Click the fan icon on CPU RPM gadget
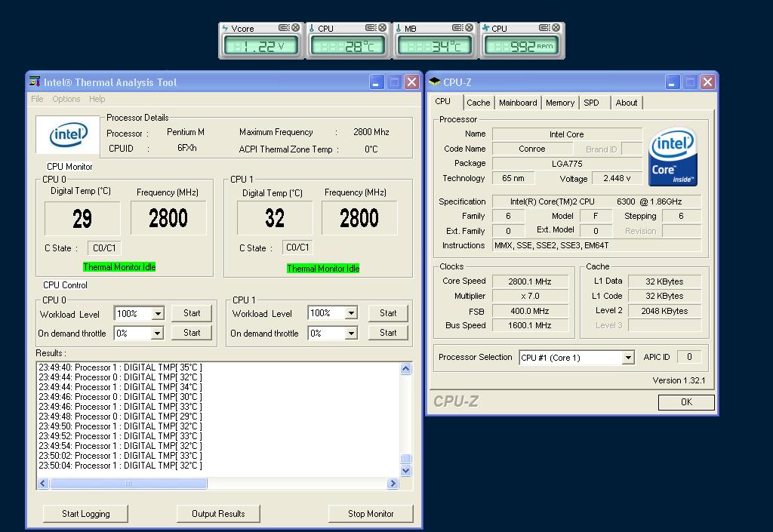The image size is (773, 532). (x=485, y=29)
